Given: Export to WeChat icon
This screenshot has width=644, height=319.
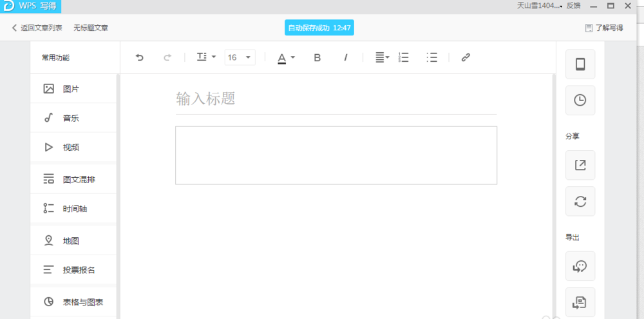Looking at the screenshot, I should point(580,266).
